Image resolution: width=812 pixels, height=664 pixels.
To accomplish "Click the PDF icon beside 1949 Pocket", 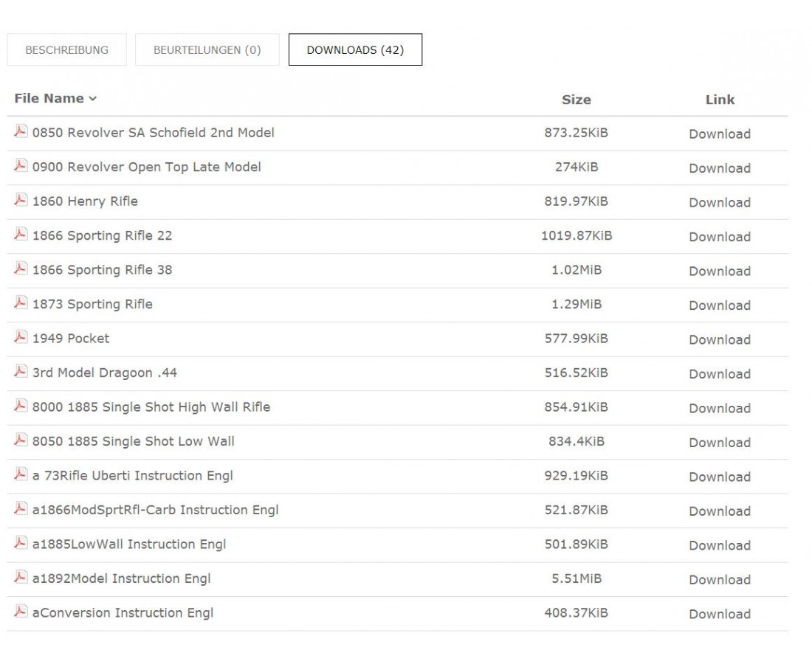I will point(21,338).
